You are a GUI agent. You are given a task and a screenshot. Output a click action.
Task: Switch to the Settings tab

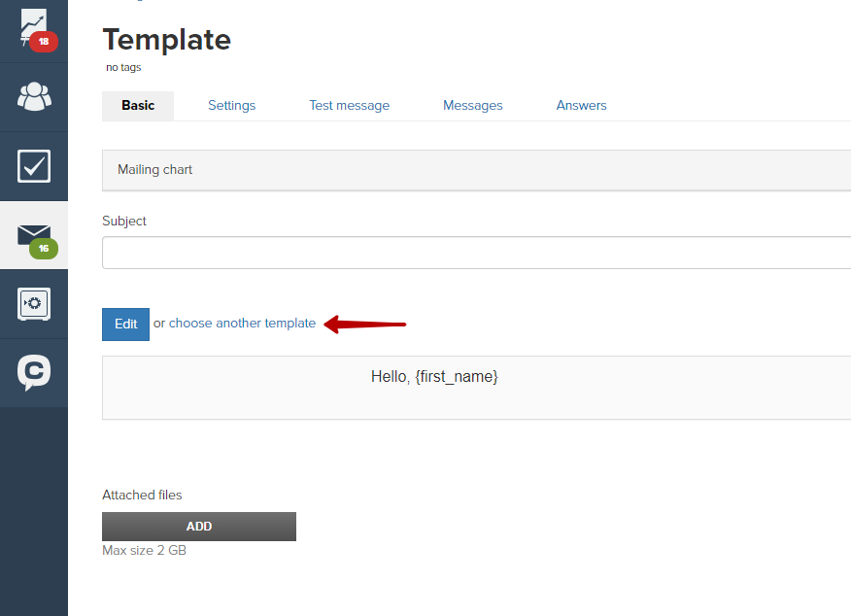[232, 105]
